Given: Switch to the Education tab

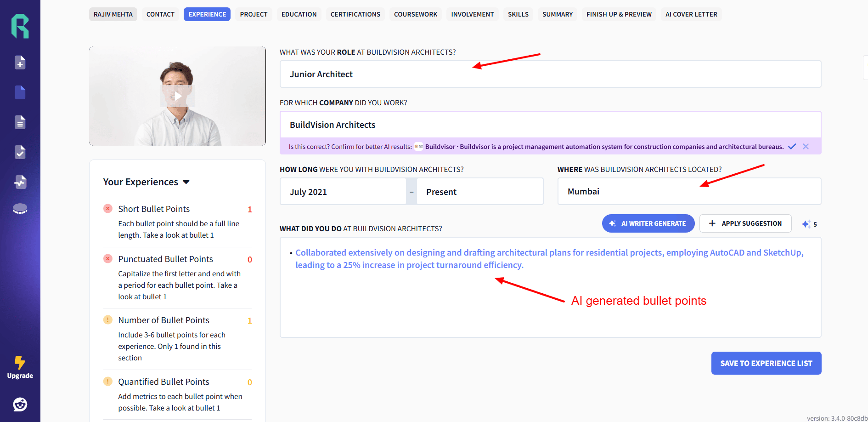Looking at the screenshot, I should 299,14.
